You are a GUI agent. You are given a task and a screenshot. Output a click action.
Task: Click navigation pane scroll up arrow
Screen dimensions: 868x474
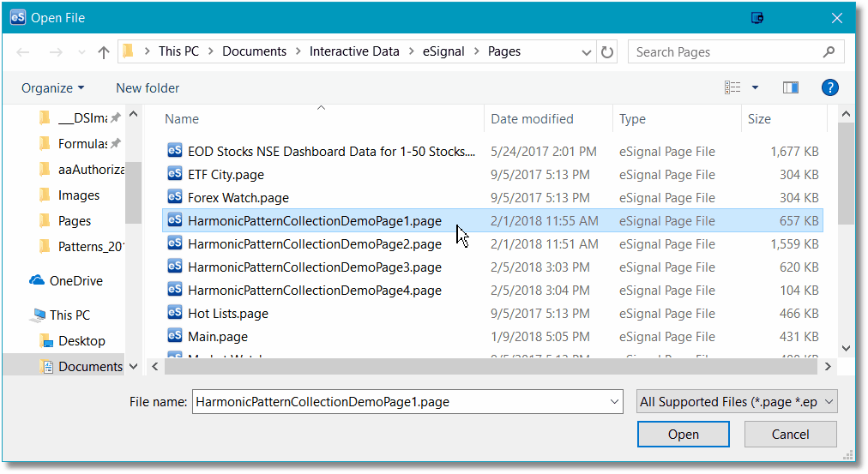(x=134, y=115)
